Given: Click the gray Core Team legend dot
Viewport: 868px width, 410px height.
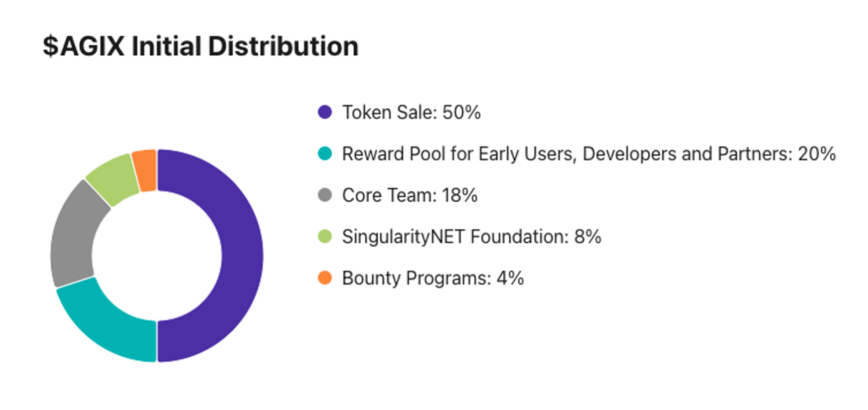Looking at the screenshot, I should pos(325,195).
